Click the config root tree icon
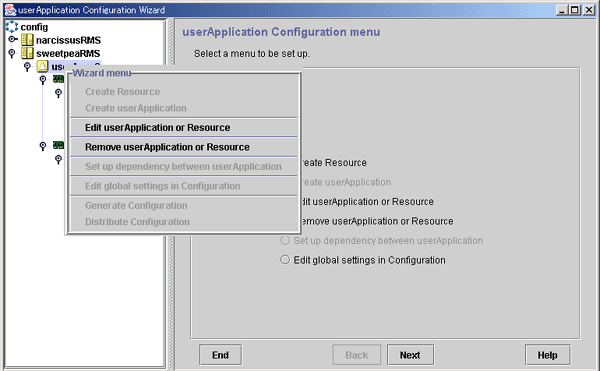The width and height of the screenshot is (600, 371). click(x=11, y=27)
